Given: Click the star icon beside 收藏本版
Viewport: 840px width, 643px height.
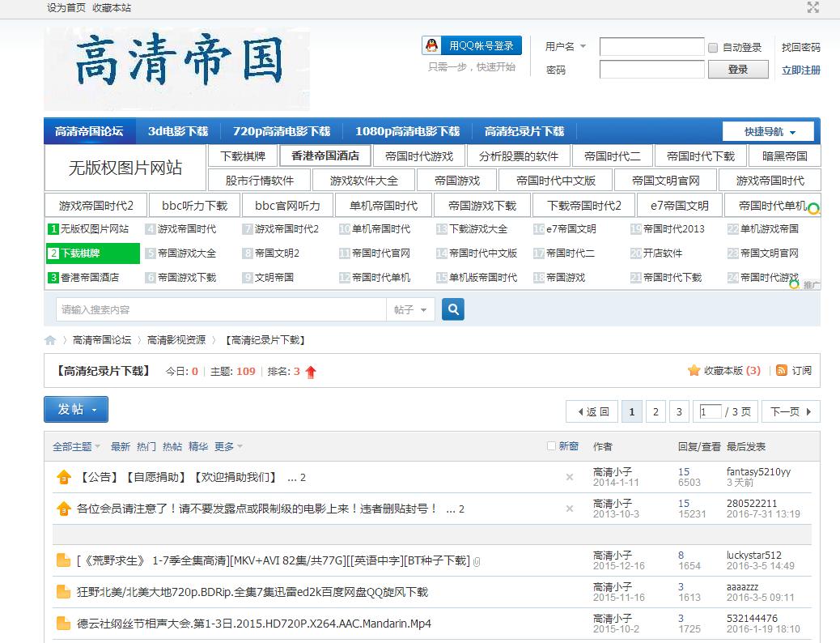Looking at the screenshot, I should pyautogui.click(x=694, y=369).
